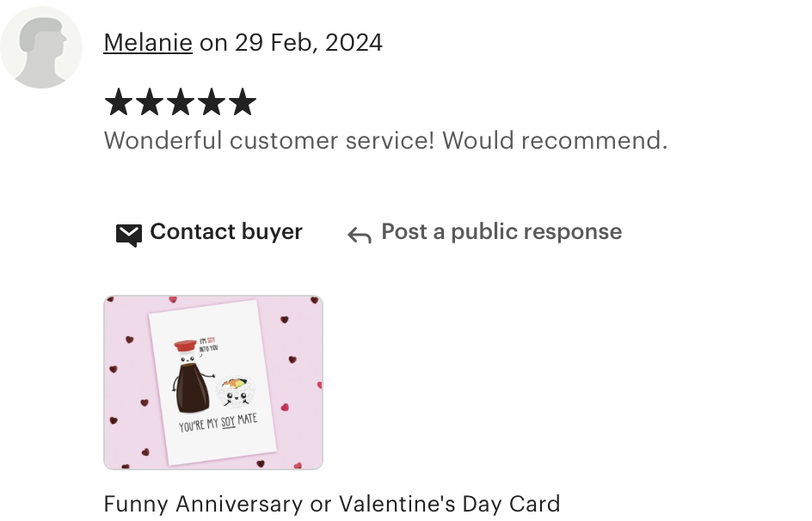
Task: Click the third star in the rating
Action: pyautogui.click(x=181, y=101)
